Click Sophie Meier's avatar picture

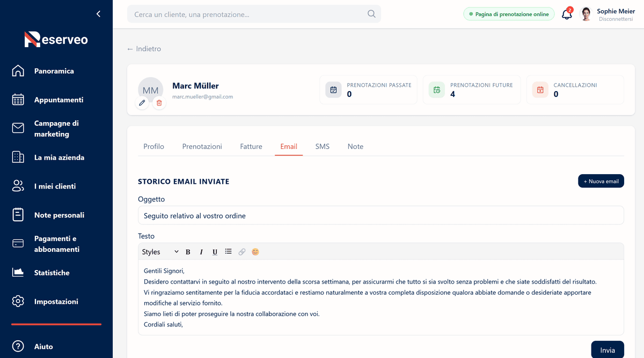tap(586, 14)
